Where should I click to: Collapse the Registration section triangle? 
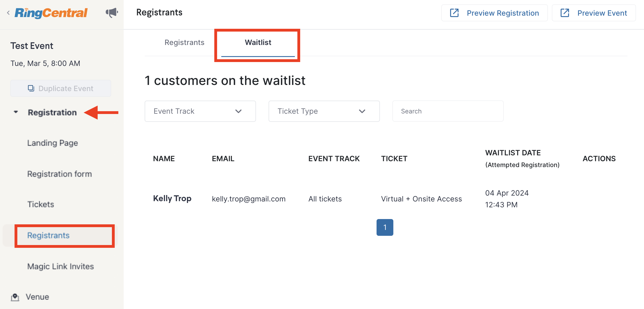click(x=16, y=112)
